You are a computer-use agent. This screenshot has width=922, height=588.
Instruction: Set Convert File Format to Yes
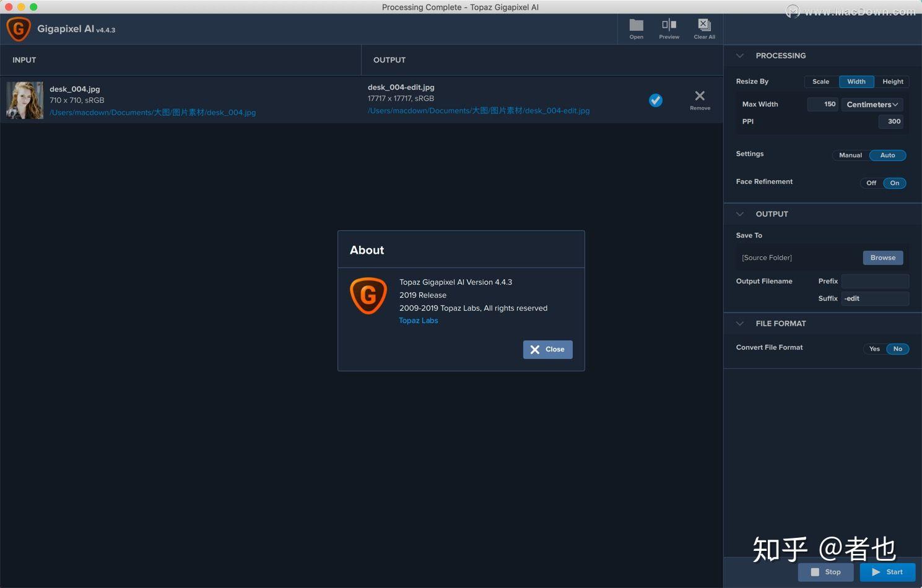874,349
